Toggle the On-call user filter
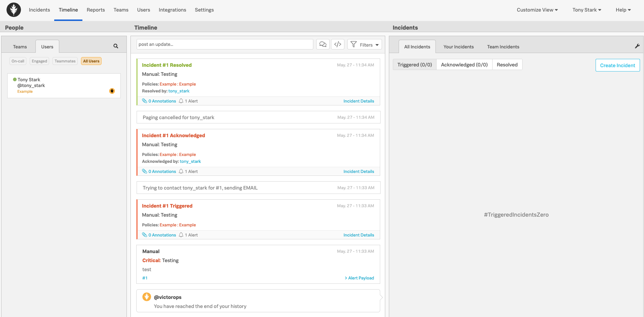The height and width of the screenshot is (317, 644). pos(18,61)
